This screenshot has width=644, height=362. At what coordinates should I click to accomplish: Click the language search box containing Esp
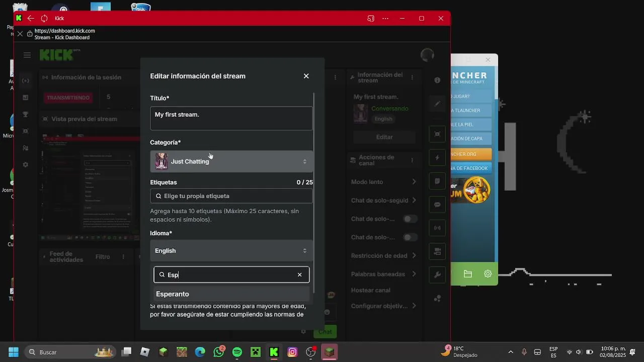point(231,275)
